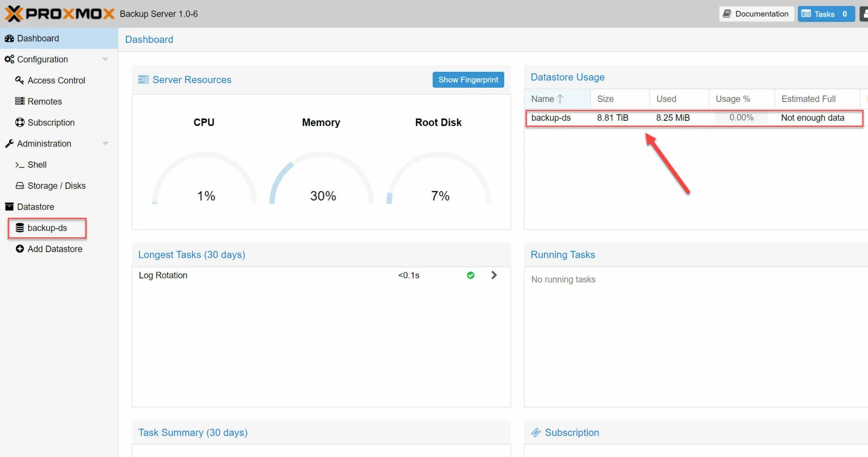
Task: Click the Proxmox logo
Action: (x=59, y=14)
